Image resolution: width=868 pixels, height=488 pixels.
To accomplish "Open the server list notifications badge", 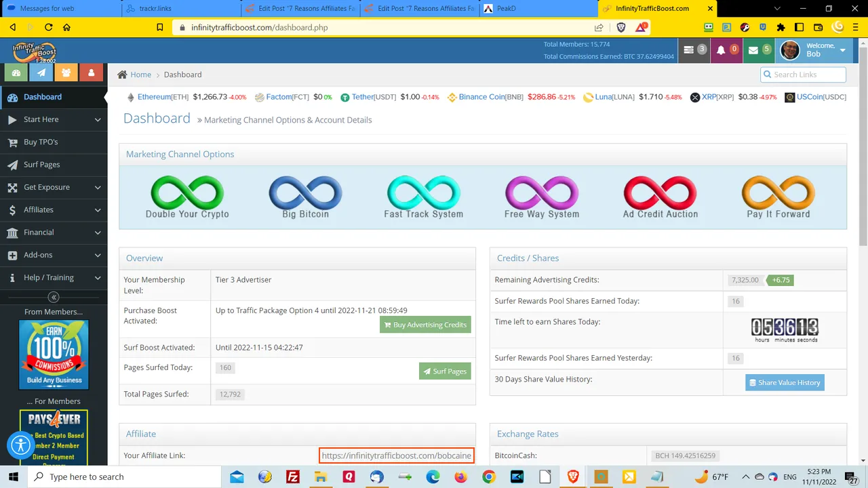I will 694,50.
